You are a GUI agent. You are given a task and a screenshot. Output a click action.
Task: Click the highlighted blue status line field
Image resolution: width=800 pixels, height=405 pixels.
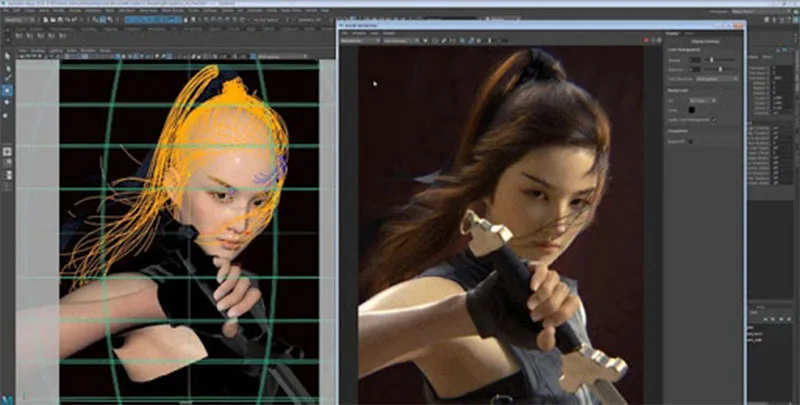153,20
